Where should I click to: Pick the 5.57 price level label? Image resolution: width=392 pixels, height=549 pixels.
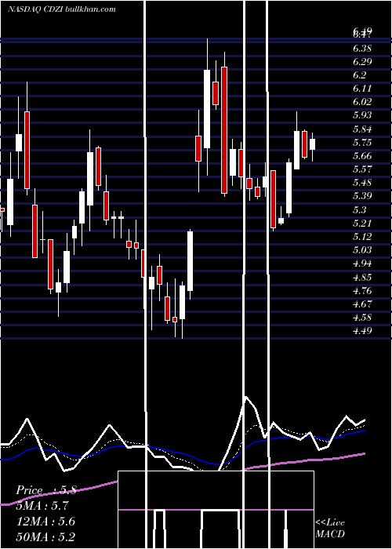click(x=362, y=169)
